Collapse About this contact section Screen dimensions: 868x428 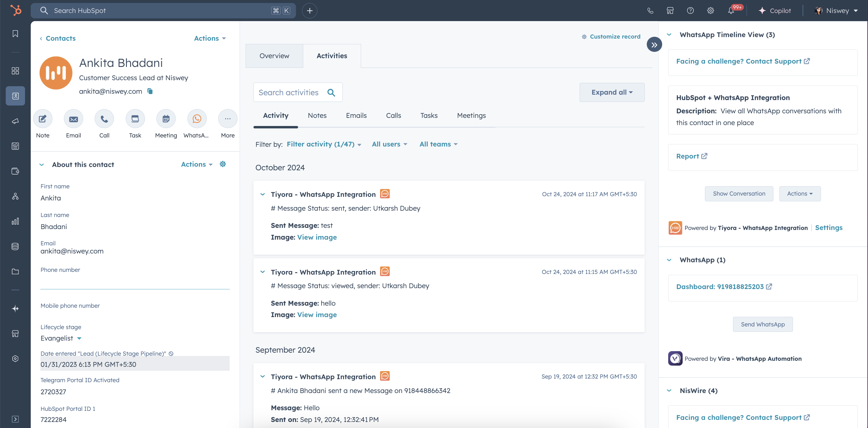[x=42, y=165]
